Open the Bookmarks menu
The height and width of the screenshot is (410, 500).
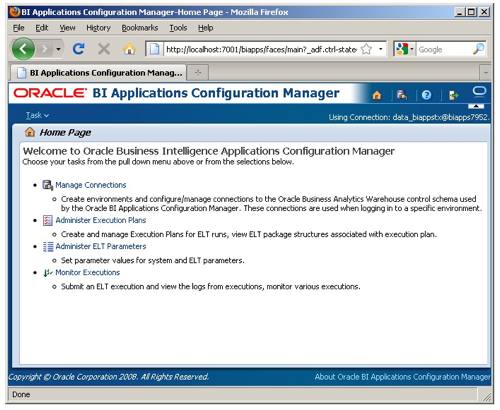tap(140, 28)
